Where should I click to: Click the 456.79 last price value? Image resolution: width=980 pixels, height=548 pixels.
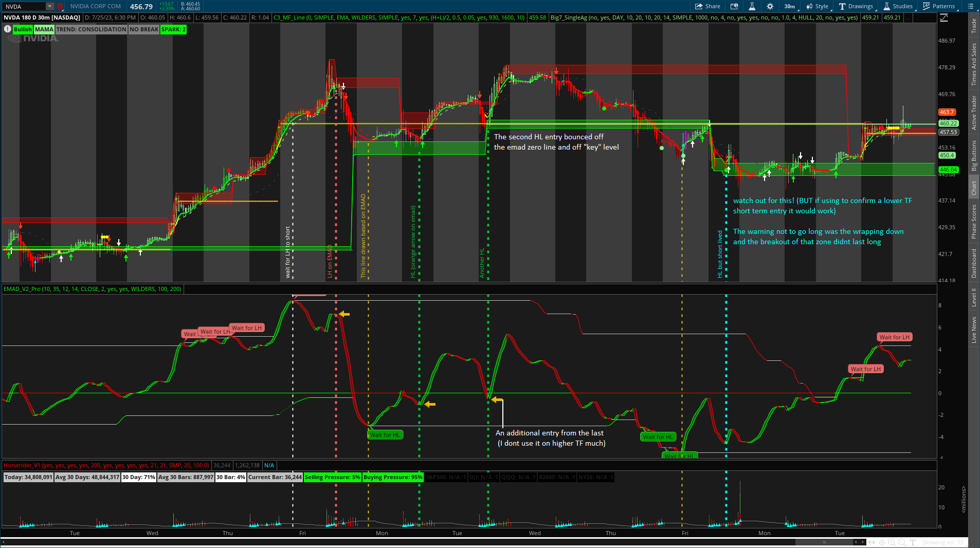[141, 7]
